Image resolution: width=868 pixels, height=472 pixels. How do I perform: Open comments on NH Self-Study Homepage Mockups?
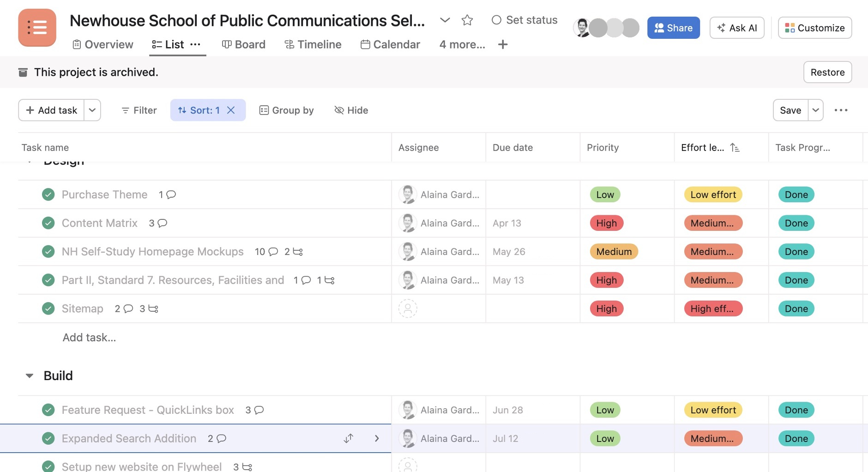[x=266, y=252]
